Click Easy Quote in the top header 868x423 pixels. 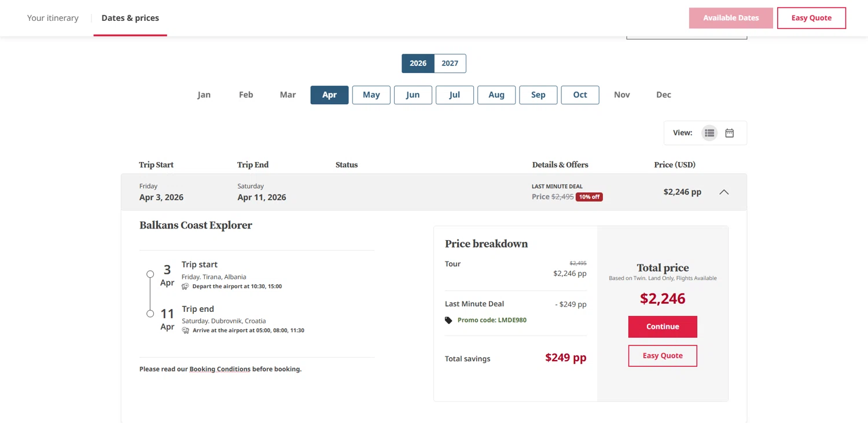[x=811, y=18]
